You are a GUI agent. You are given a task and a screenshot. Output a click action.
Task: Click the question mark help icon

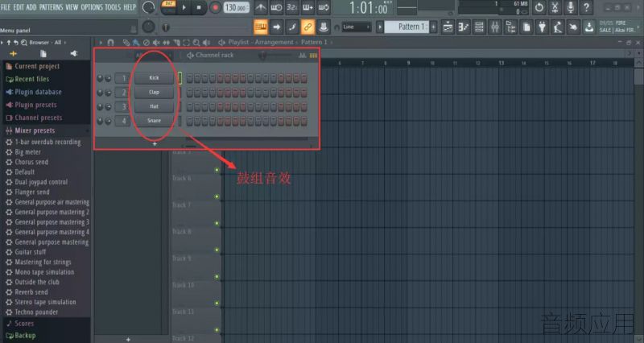click(587, 7)
